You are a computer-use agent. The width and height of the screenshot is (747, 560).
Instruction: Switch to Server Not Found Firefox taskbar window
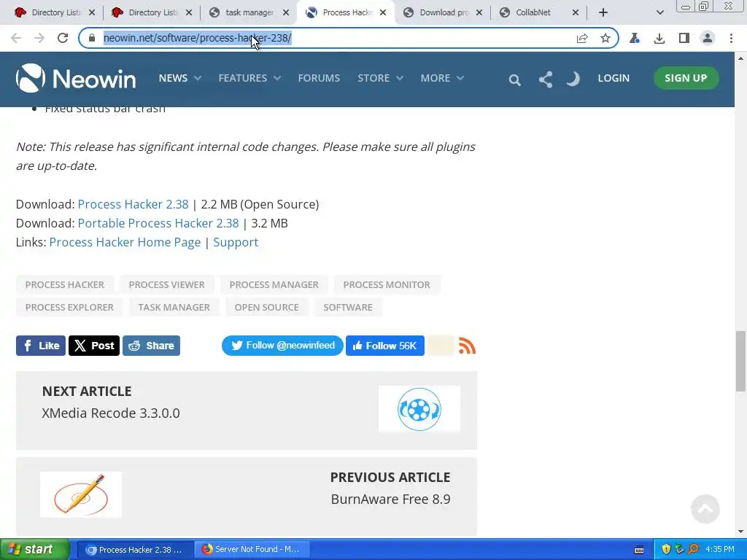click(x=252, y=550)
